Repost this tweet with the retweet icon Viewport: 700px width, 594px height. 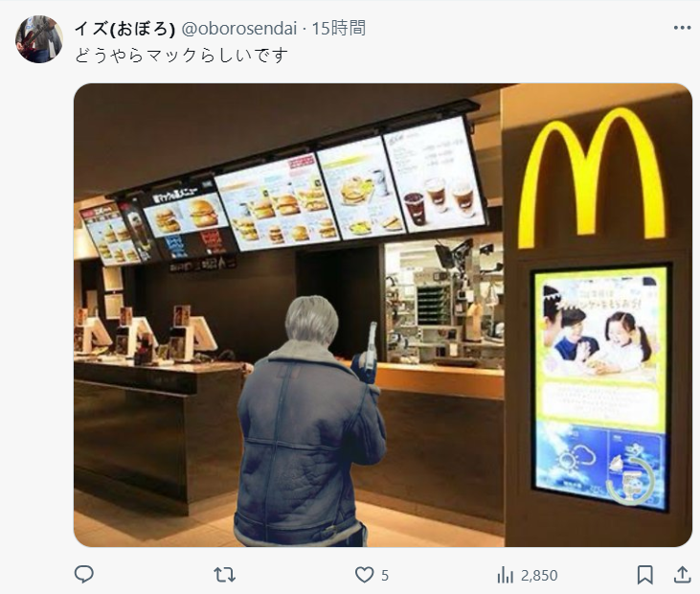(224, 574)
